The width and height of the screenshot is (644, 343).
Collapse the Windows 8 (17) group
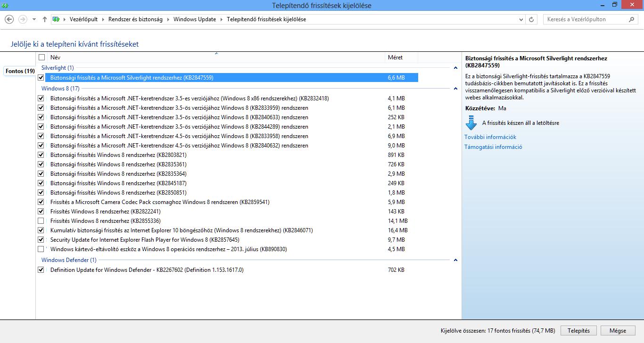[x=455, y=89]
